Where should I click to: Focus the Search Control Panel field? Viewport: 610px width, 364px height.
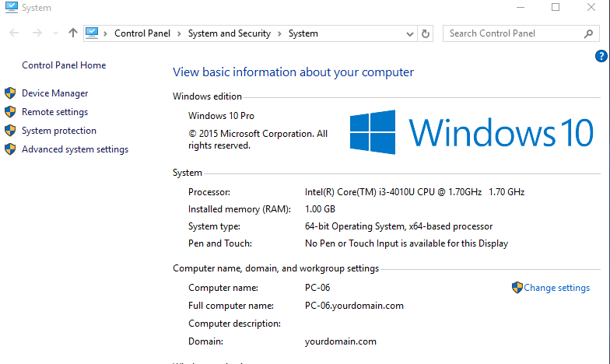(x=514, y=33)
